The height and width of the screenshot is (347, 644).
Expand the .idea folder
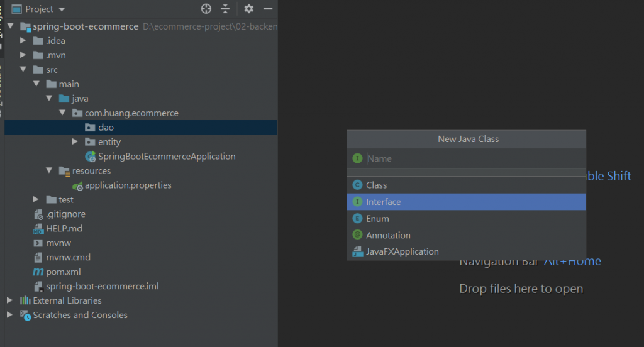[x=23, y=41]
